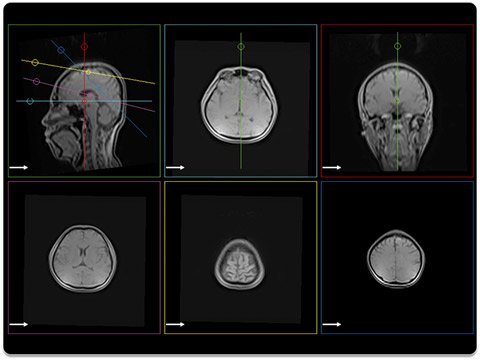Screen dimensions: 480x360
Task: Click the green line top handle in the coronal view
Action: 397,46
